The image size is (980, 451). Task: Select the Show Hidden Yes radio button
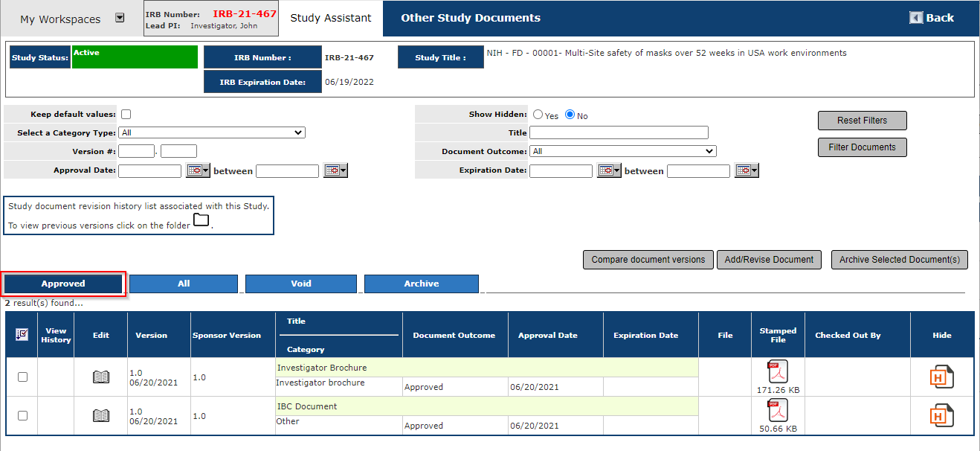tap(538, 115)
